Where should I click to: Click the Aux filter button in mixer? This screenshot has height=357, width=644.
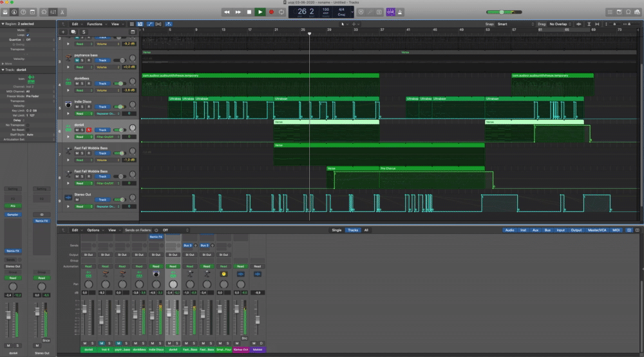click(x=536, y=230)
